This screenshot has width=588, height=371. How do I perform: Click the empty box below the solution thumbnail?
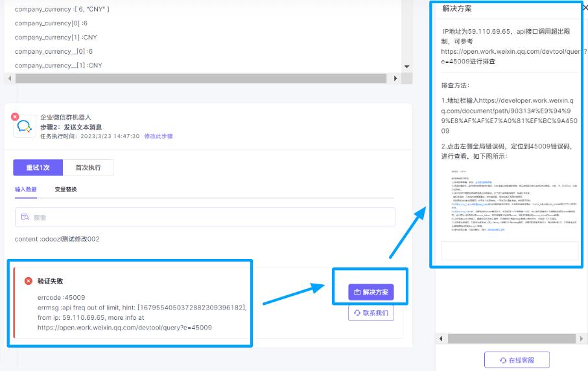tap(510, 251)
